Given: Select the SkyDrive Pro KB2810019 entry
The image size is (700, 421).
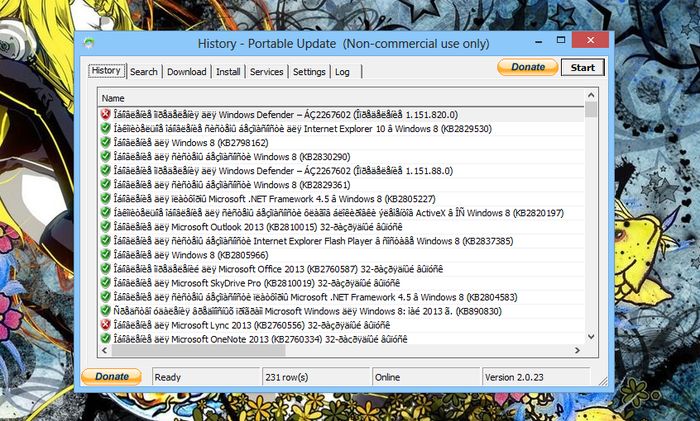Looking at the screenshot, I should click(x=257, y=283).
